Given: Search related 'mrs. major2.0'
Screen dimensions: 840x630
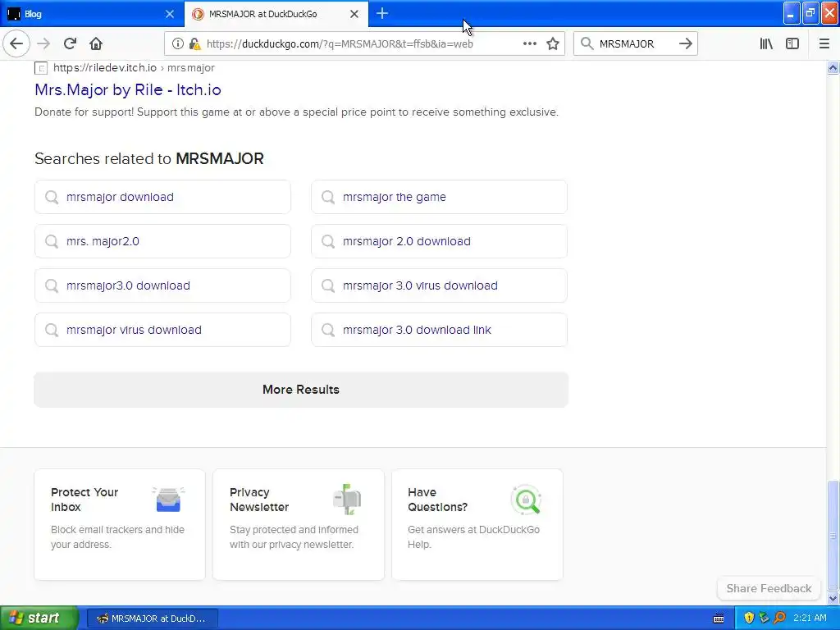Looking at the screenshot, I should tap(163, 241).
